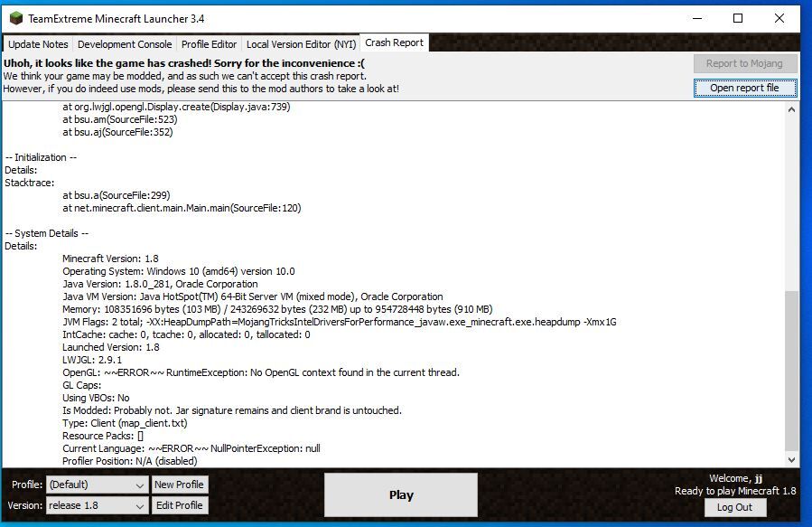
Task: Select the Crash Report tab
Action: pos(394,43)
